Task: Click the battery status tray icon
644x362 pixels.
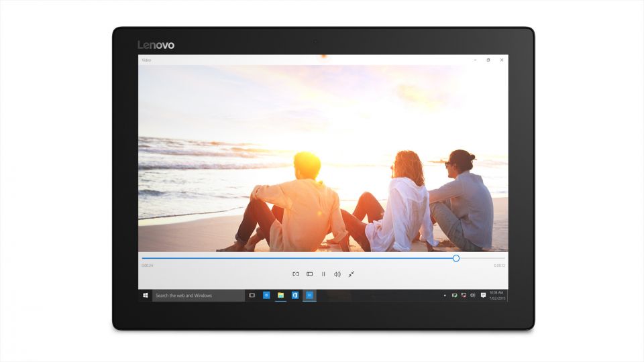Action: (x=454, y=295)
